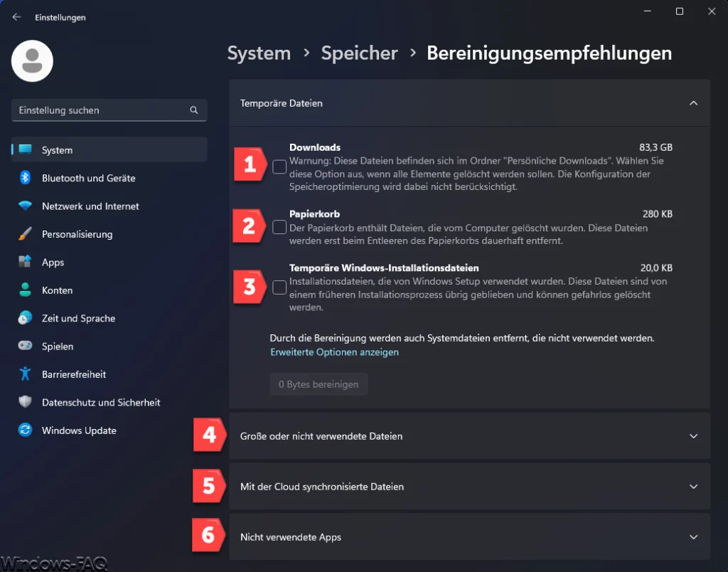
Task: Open Apps settings category
Action: coord(109,262)
